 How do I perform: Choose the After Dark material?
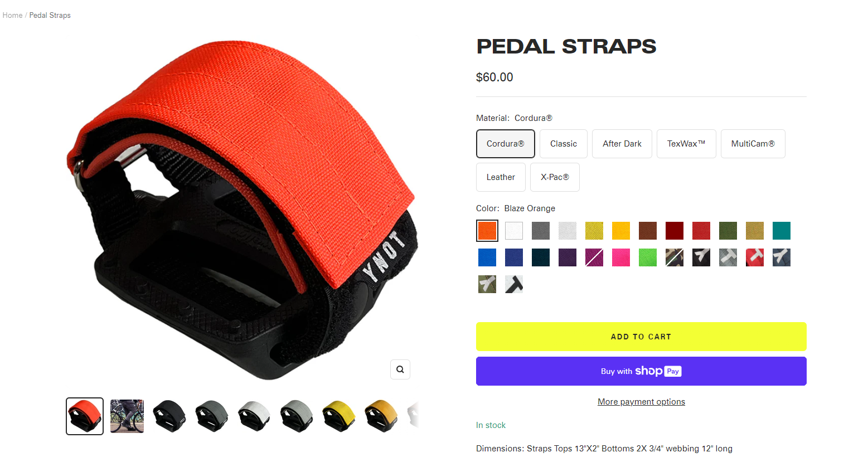tap(622, 144)
